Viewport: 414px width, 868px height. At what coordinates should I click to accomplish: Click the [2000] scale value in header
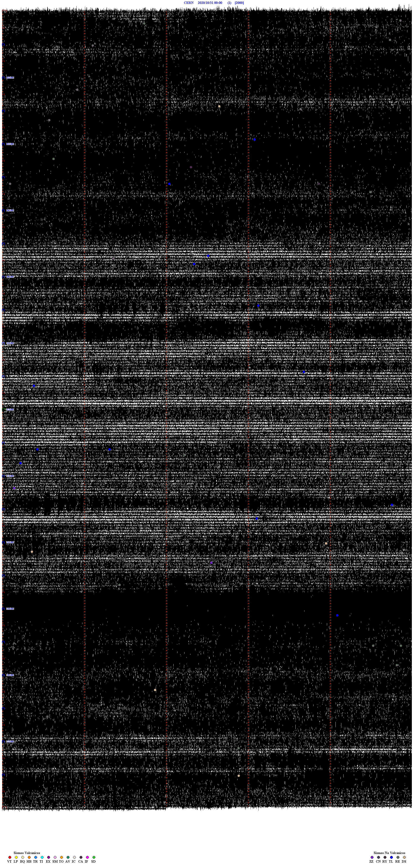pyautogui.click(x=239, y=3)
